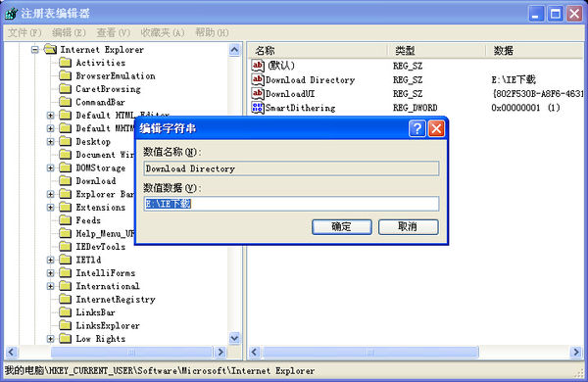Viewport: 588px width, 382px height.
Task: Click the 数值名称 field showing Download Directory
Action: 291,168
